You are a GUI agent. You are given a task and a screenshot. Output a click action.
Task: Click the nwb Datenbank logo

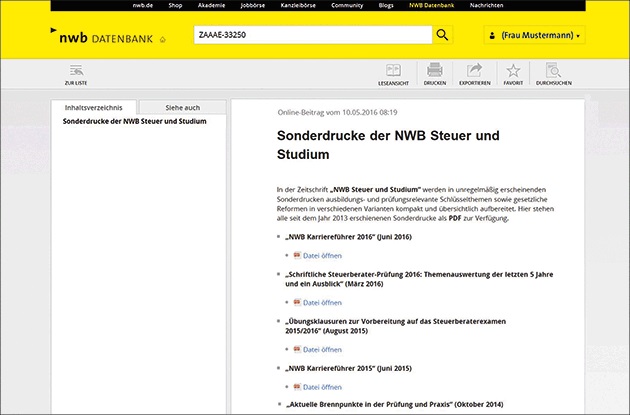pos(107,36)
